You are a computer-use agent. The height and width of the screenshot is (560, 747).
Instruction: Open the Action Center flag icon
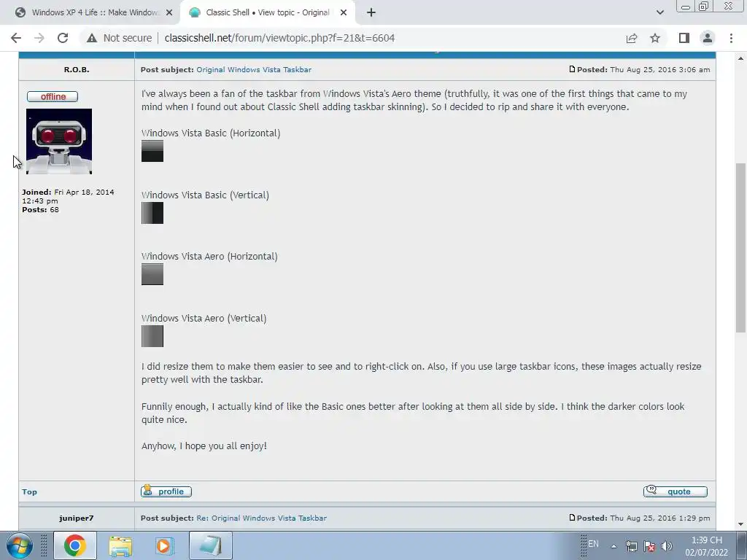coord(649,546)
